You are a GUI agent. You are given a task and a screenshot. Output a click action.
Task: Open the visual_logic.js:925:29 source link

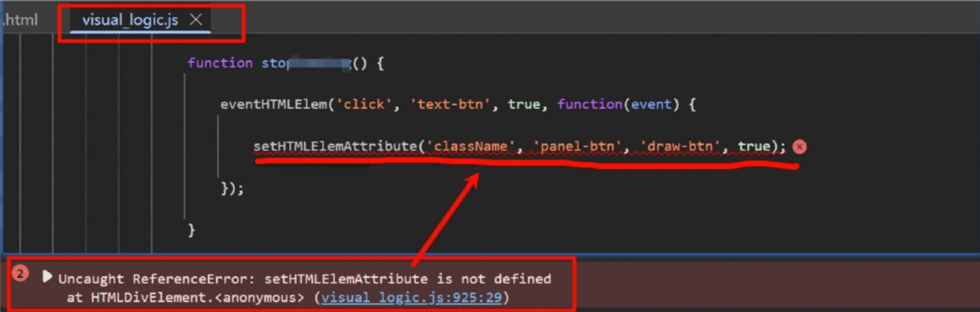(412, 297)
